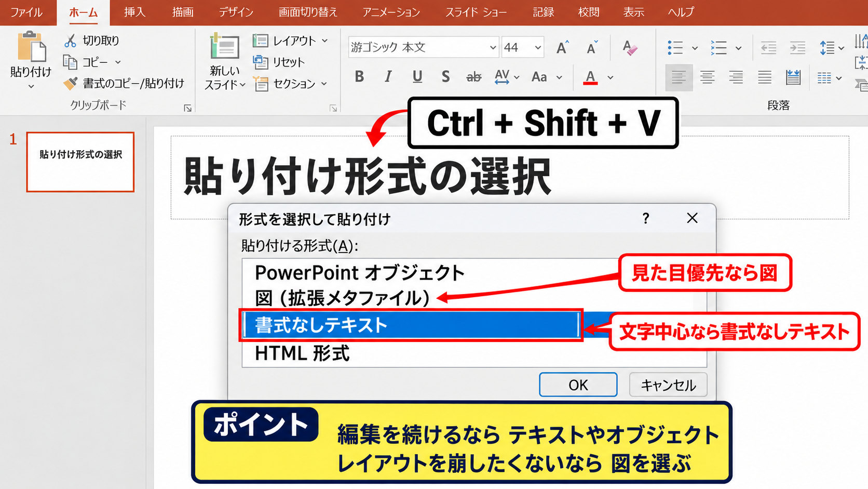Viewport: 868px width, 489px height.
Task: Select slide 1 thumbnail
Action: click(x=80, y=162)
